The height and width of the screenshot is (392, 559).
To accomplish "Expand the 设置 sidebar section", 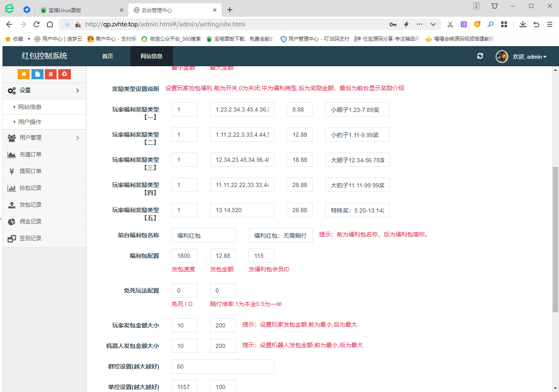I will [44, 91].
